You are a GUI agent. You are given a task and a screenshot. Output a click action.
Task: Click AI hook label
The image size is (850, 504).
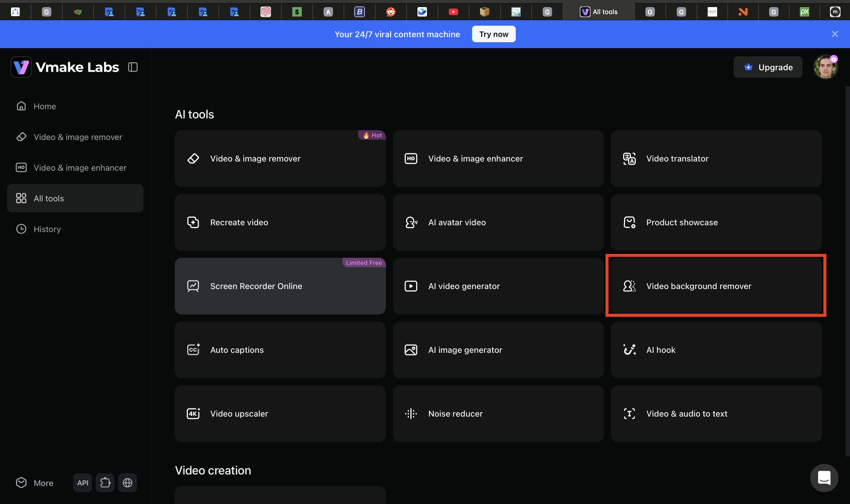pyautogui.click(x=661, y=350)
